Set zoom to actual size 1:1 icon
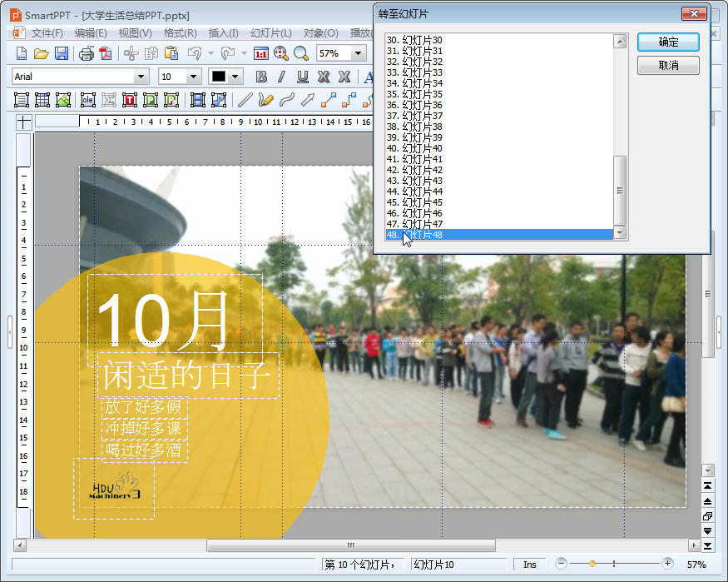This screenshot has width=728, height=582. (x=261, y=53)
